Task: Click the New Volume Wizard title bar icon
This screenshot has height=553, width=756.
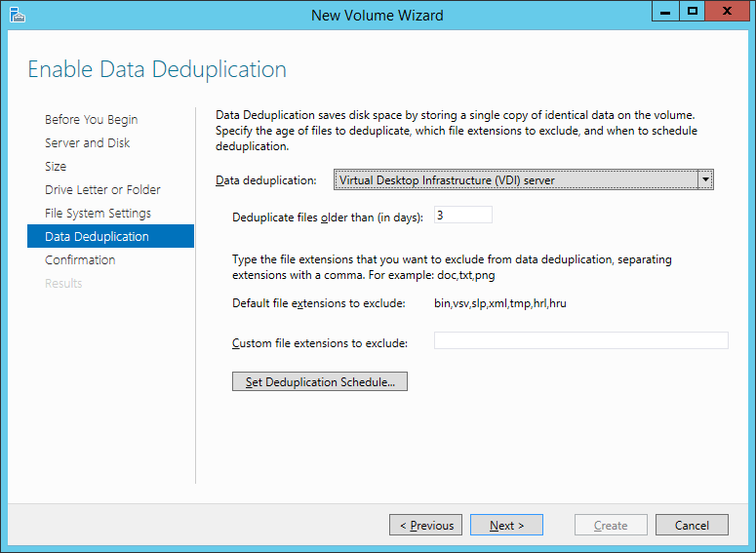Action: (17, 15)
